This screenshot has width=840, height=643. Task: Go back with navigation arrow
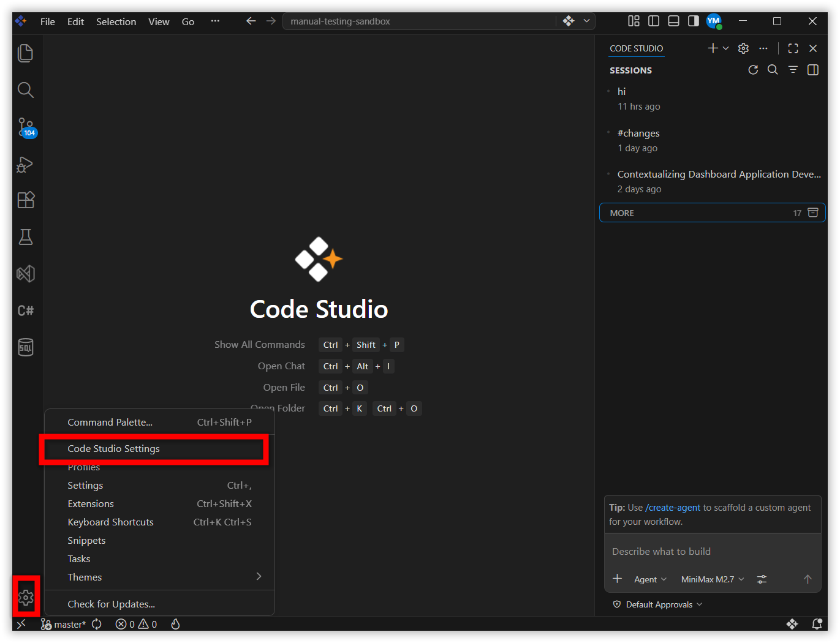click(251, 21)
